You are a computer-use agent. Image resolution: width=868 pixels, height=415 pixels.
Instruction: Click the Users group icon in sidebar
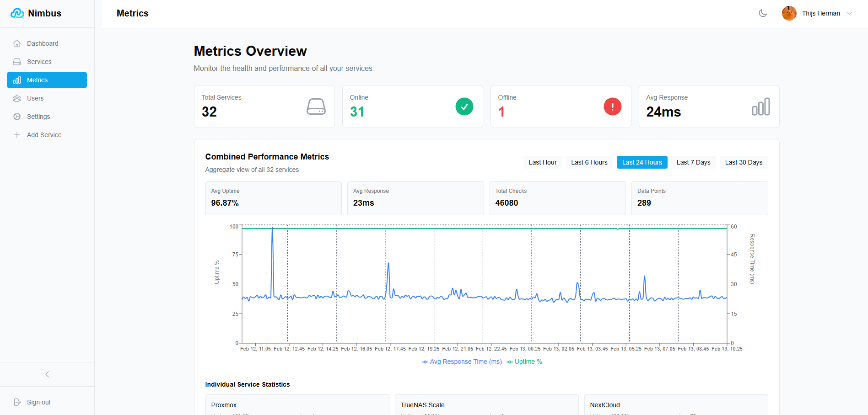tap(17, 98)
